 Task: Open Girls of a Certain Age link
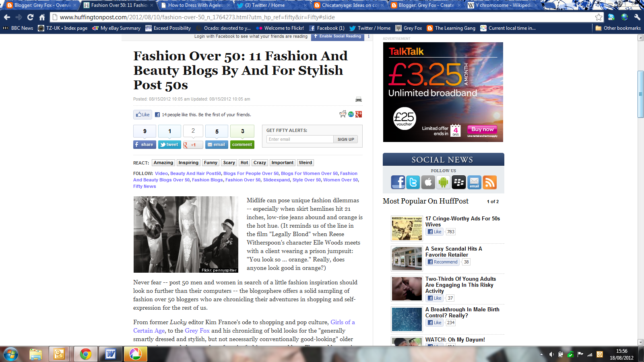pos(244,326)
